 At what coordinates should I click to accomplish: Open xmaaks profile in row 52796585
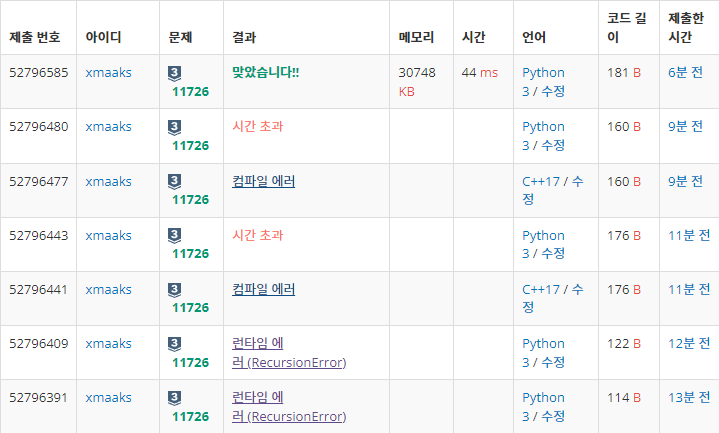coord(109,72)
